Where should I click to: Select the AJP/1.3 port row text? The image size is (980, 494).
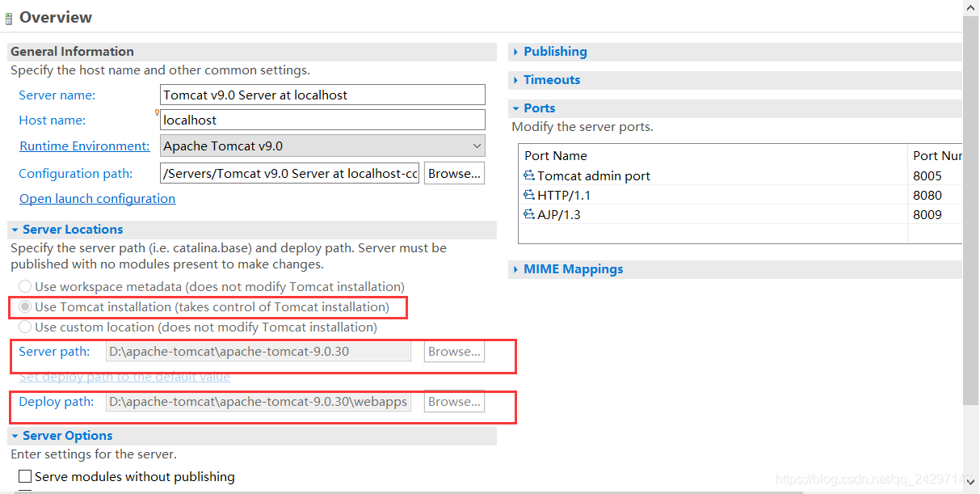click(x=559, y=214)
